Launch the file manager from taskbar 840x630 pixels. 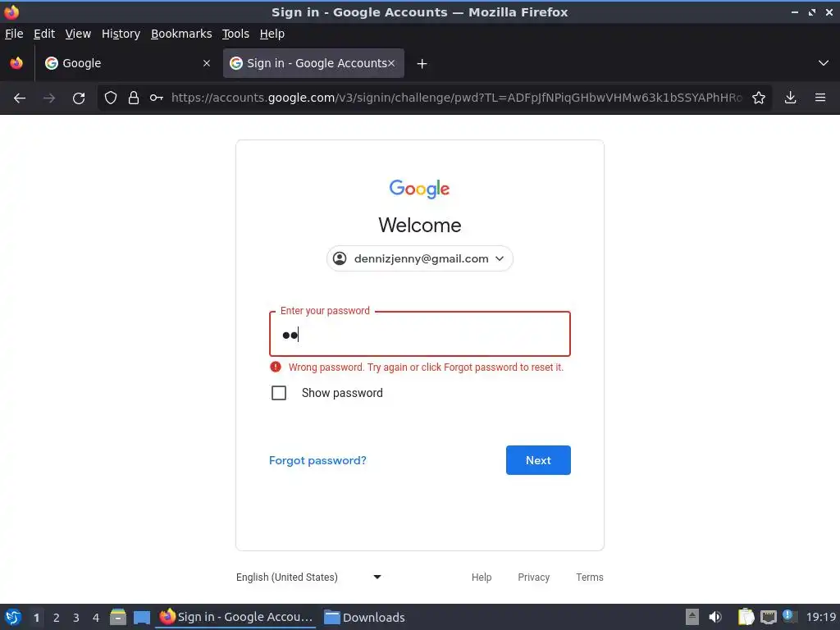[x=118, y=617]
